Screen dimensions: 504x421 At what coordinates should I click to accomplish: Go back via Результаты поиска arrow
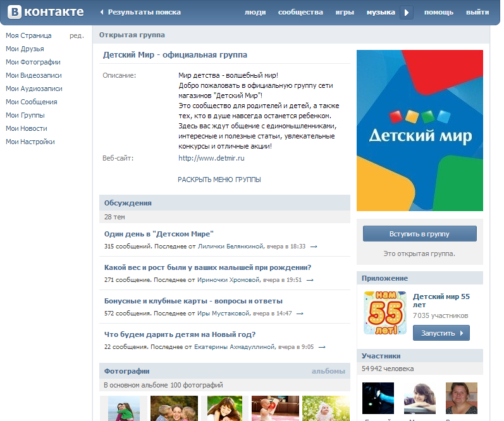point(102,13)
